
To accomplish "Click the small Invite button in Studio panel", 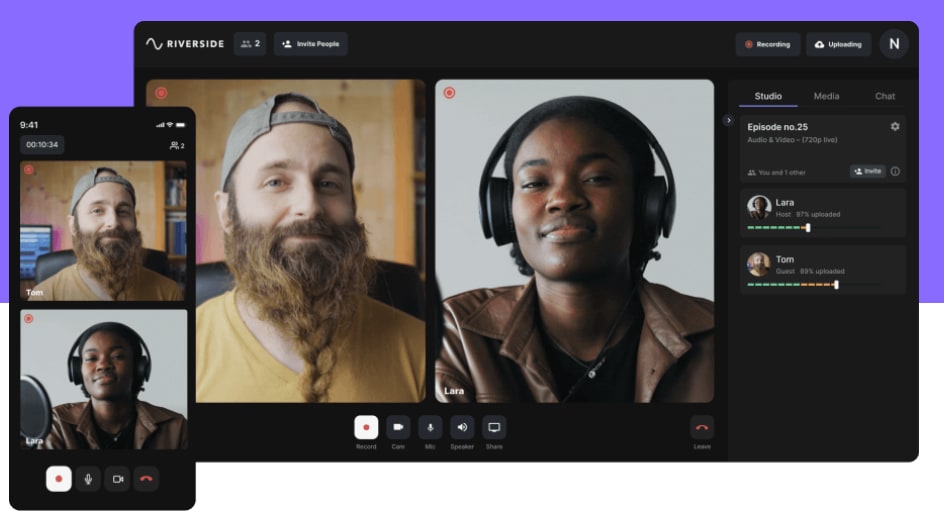I will point(867,171).
